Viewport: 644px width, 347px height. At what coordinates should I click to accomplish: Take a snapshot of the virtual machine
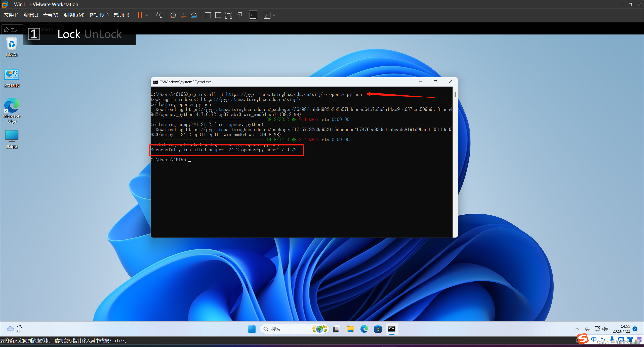pos(173,15)
